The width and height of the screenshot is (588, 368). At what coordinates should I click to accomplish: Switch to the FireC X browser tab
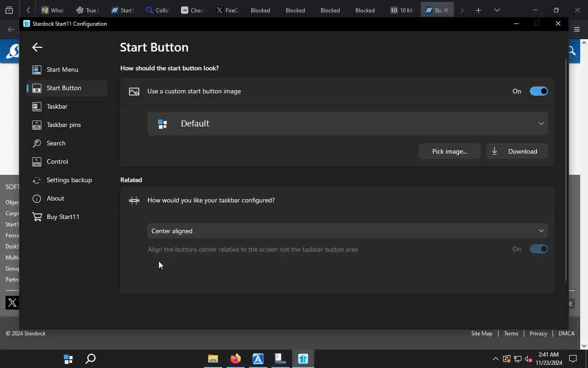227,10
